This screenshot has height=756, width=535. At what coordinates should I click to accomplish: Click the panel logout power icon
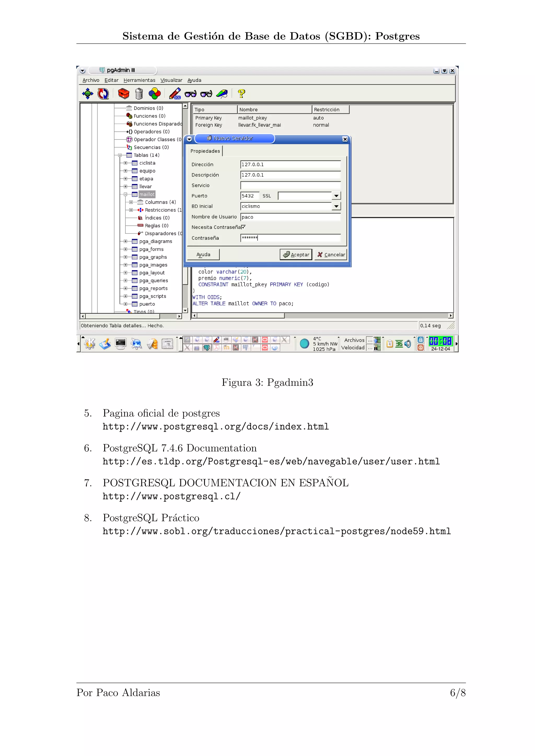point(421,348)
